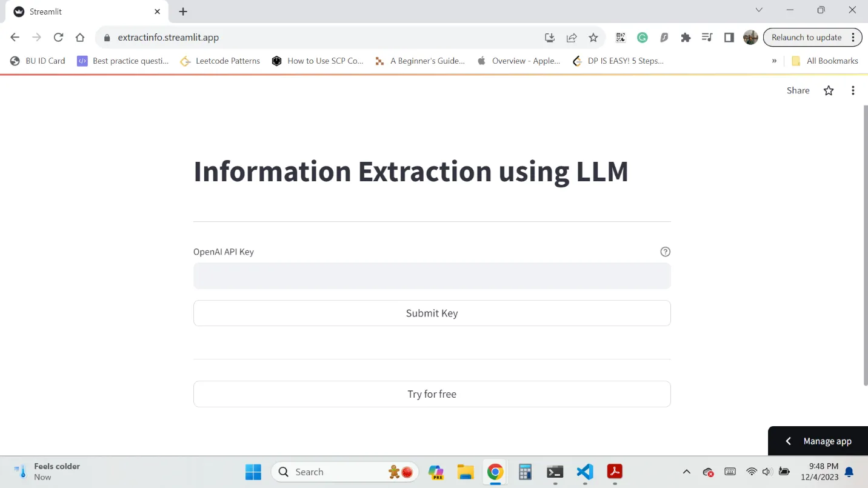Open How to Use SCP Co... bookmark
The width and height of the screenshot is (868, 488).
pos(318,61)
